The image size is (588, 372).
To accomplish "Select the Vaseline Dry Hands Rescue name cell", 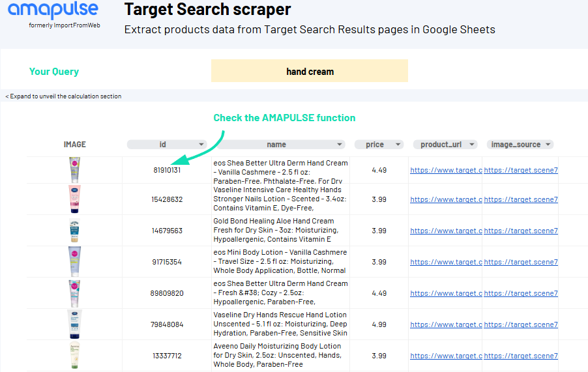I will point(280,324).
